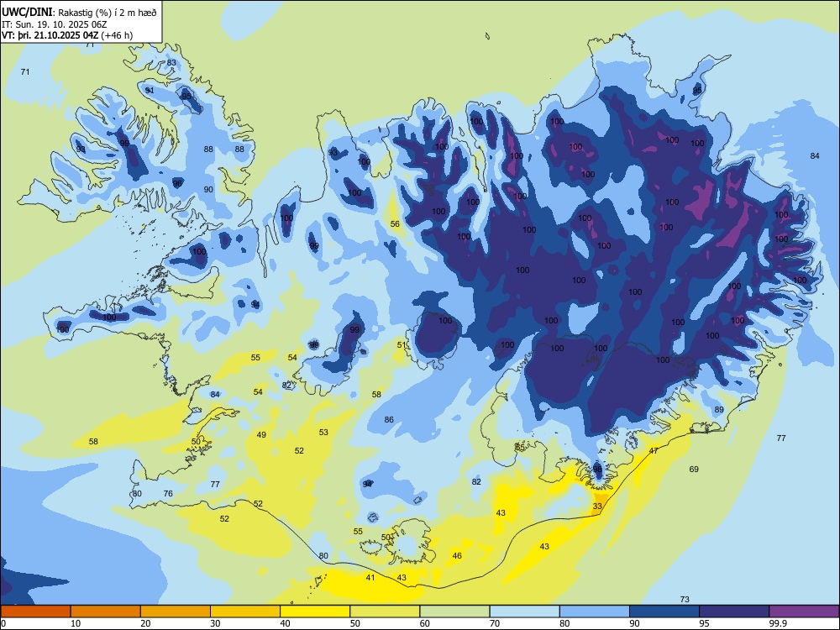
Task: Click the '(+46 h)' forecast offset text
Action: point(117,35)
